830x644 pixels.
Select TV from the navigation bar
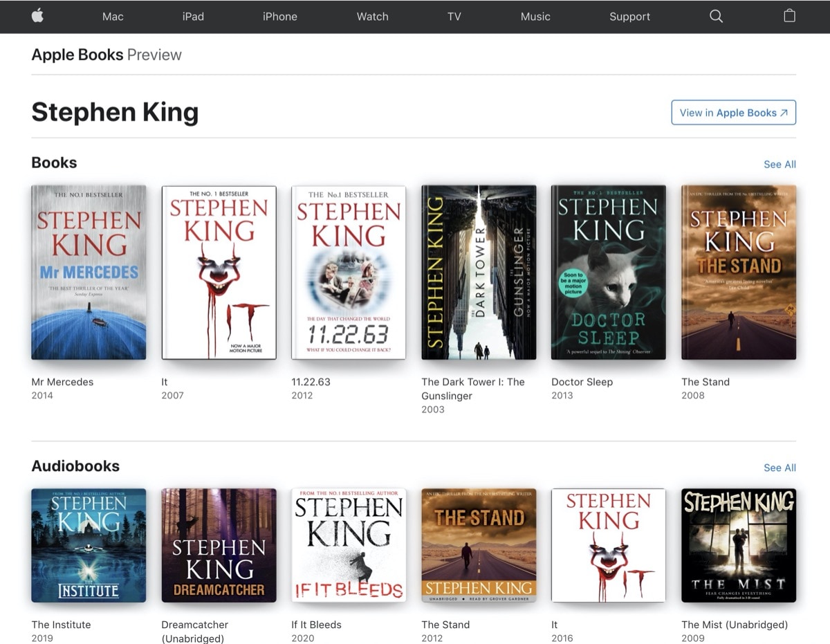pyautogui.click(x=454, y=17)
